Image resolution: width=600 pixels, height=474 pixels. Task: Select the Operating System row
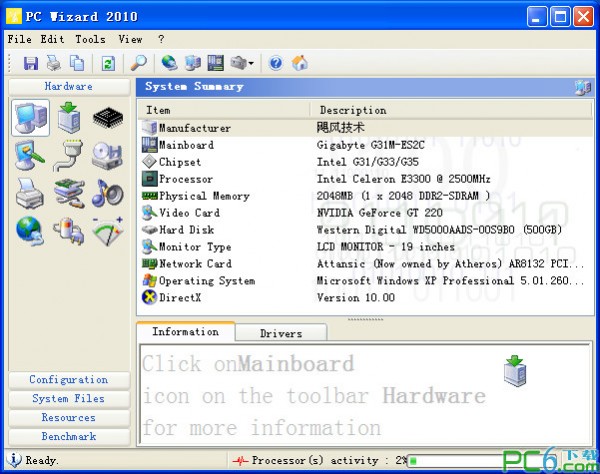[x=365, y=280]
